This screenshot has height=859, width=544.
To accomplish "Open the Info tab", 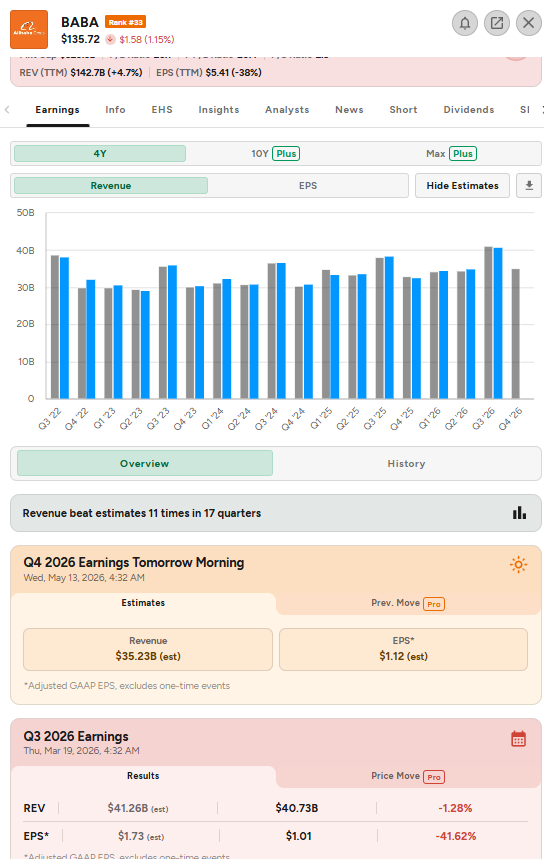I will [115, 110].
